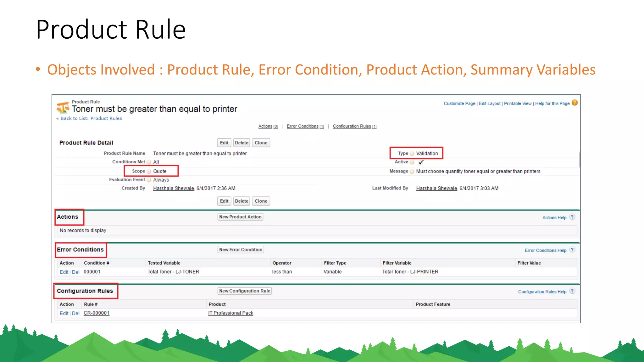The image size is (644, 362).
Task: Open Harshala Shewale under Last Modified By
Action: coord(436,188)
